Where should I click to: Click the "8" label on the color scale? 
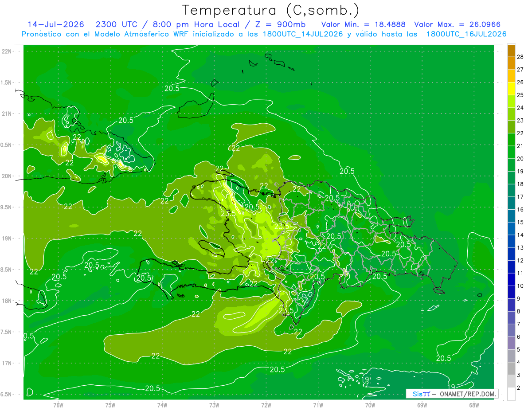(519, 312)
